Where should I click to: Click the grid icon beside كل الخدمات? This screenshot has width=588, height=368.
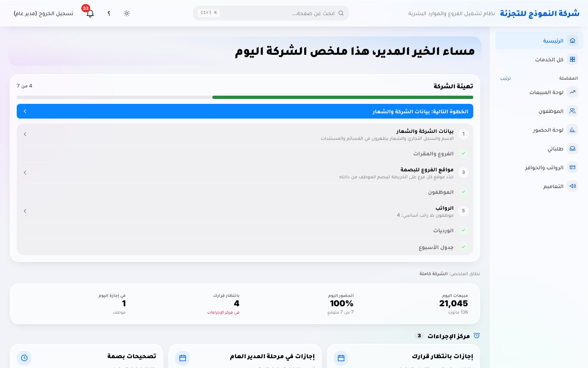click(x=572, y=59)
